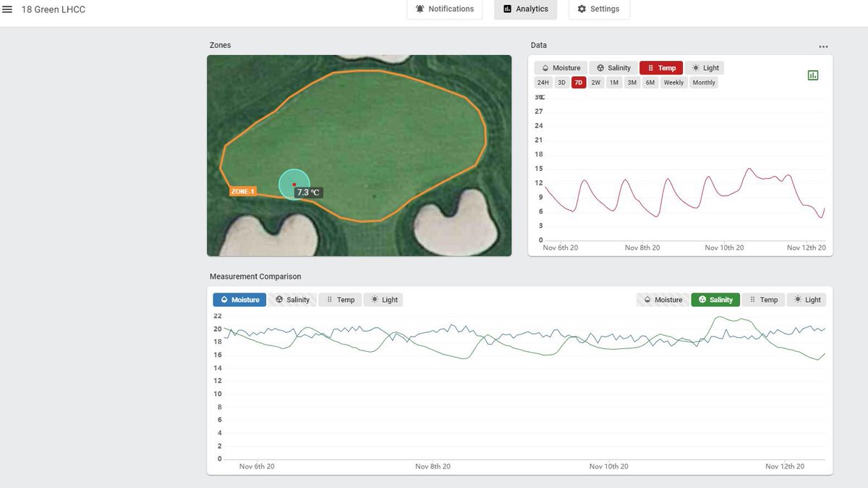Select Moisture in right comparison group

pos(663,300)
